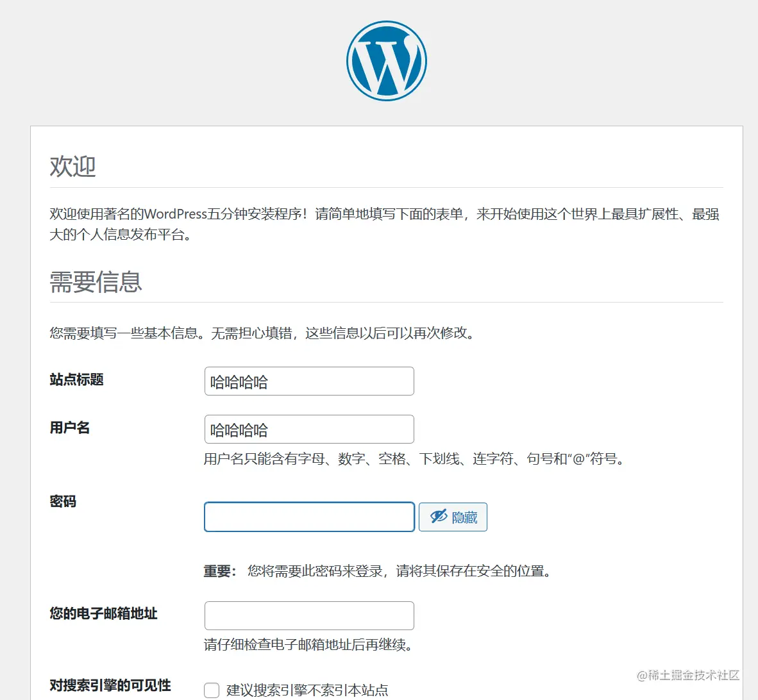
Task: Click the welcome paragraph mentioning WordPress五分钟安装程序
Action: 384,224
